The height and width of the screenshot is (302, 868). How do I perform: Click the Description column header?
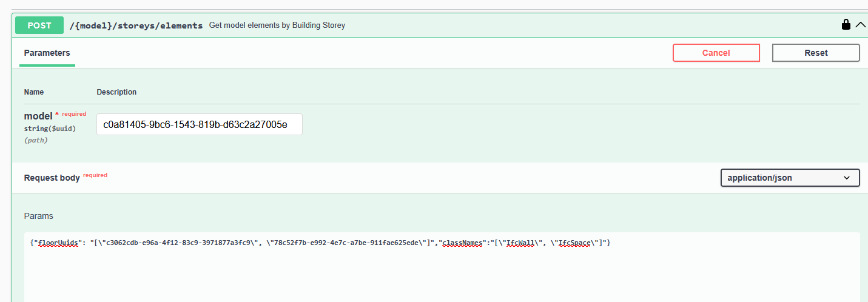[116, 92]
